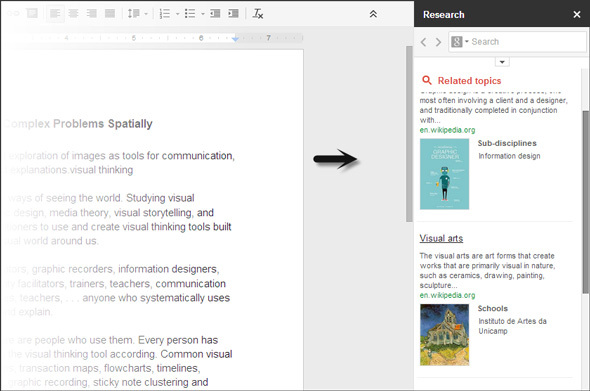Screen dimensions: 590x391
Task: Click the church painting thumbnail
Action: [444, 335]
